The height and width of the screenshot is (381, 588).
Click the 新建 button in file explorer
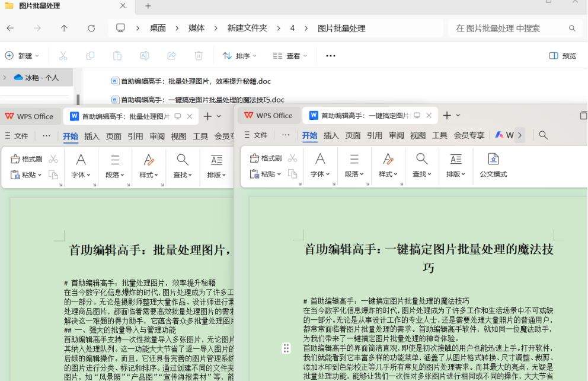click(22, 56)
